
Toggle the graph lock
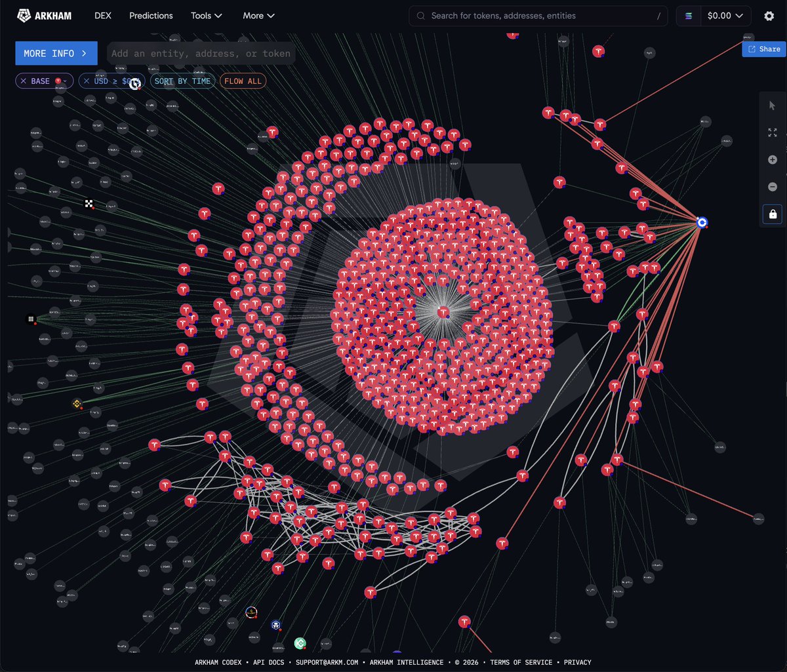pos(772,214)
